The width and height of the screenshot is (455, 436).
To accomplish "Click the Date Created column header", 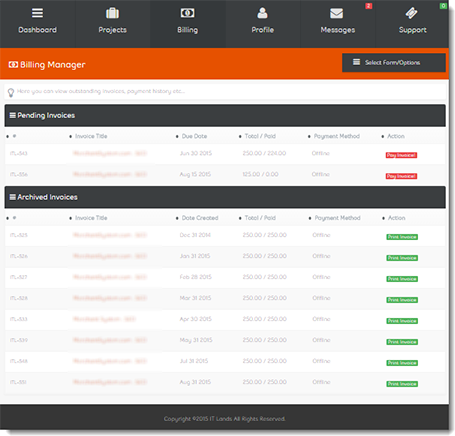I will [x=200, y=218].
